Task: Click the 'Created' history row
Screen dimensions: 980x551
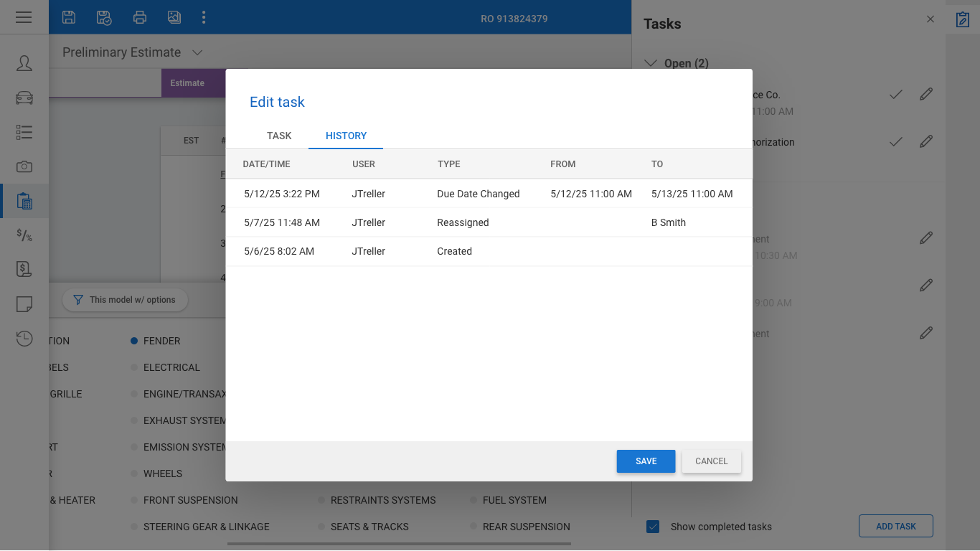Action: pyautogui.click(x=489, y=251)
